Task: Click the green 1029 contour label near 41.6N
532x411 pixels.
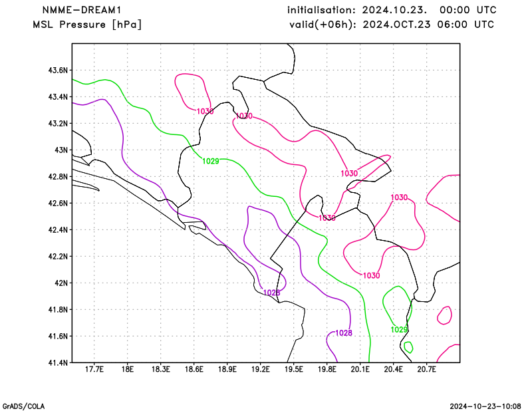Action: click(399, 330)
